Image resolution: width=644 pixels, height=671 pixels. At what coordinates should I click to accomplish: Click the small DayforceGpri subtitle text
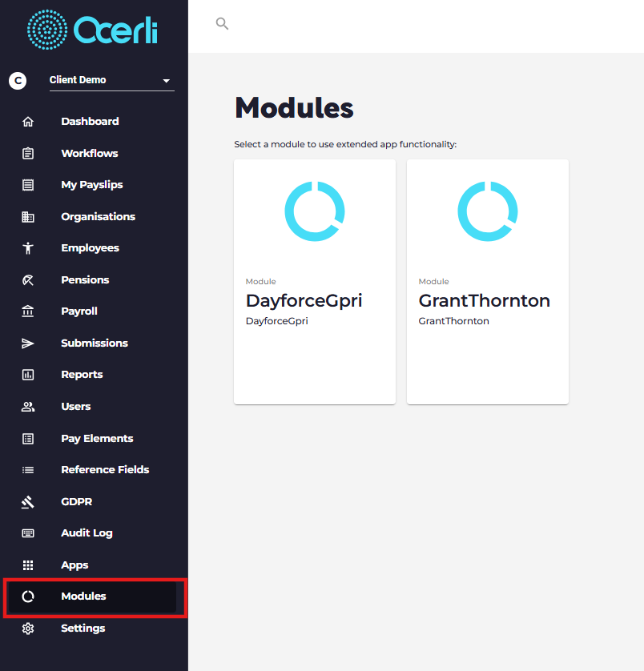[276, 321]
